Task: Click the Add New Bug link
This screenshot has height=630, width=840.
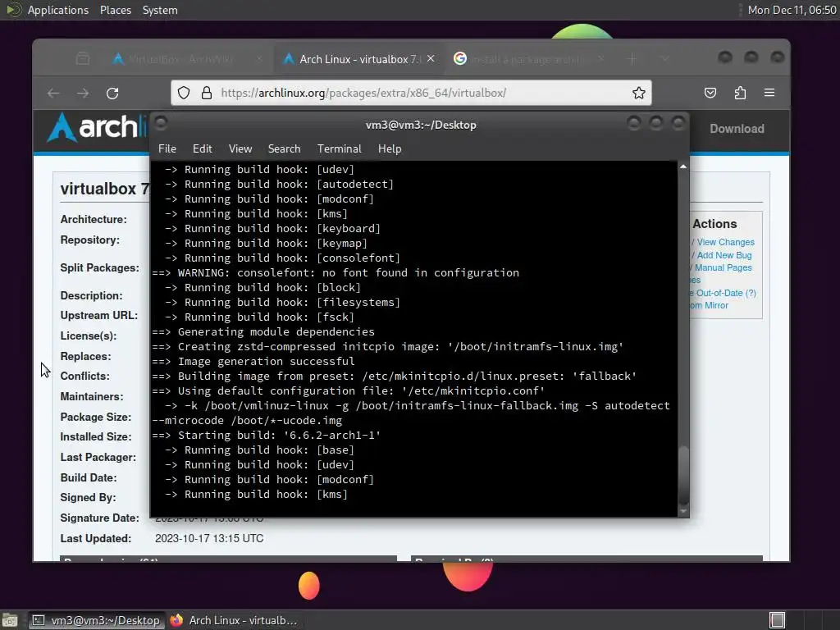Action: (x=724, y=255)
